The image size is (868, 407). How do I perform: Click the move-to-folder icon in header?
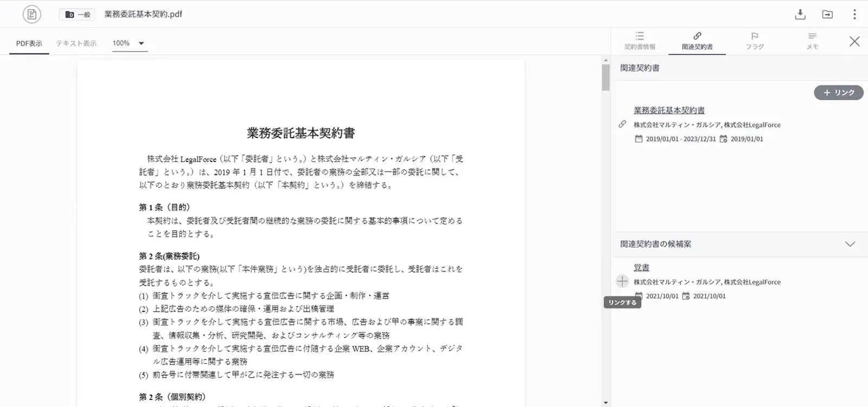point(827,15)
